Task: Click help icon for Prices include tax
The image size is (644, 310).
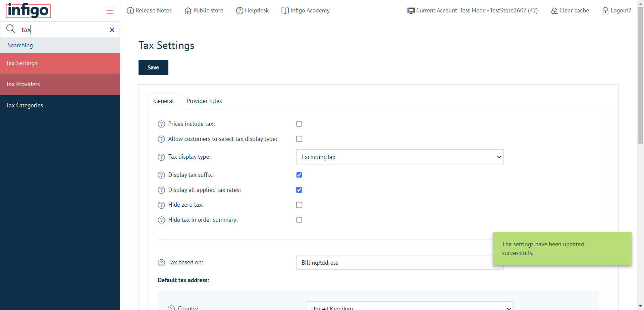Action: point(161,124)
